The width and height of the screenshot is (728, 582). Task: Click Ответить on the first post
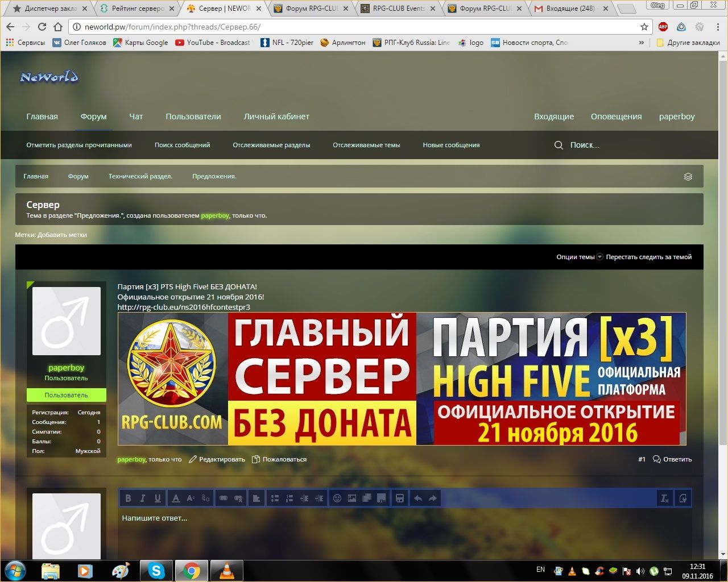(x=672, y=459)
